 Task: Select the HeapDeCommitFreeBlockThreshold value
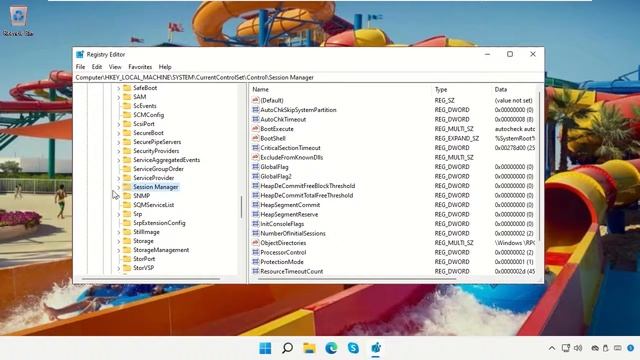(x=308, y=186)
